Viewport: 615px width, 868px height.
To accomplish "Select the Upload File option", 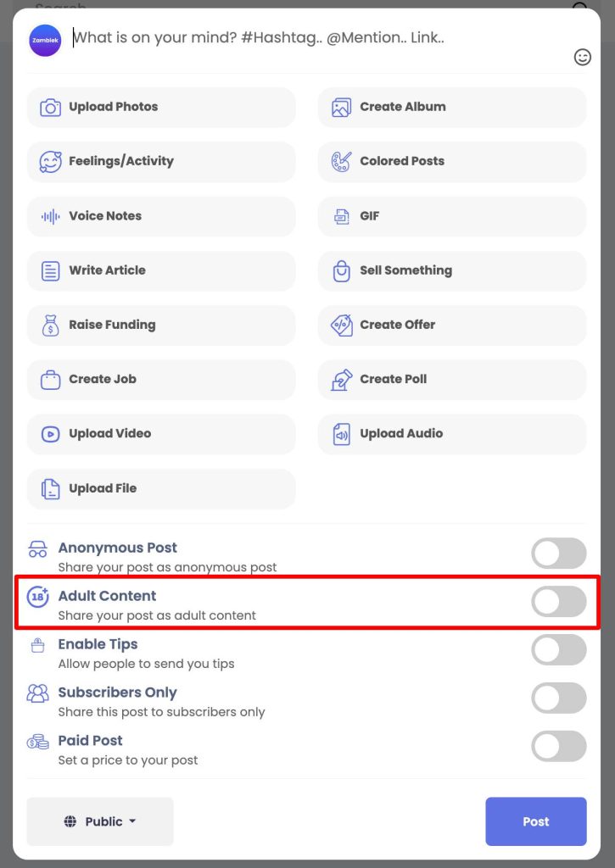I will coord(161,489).
